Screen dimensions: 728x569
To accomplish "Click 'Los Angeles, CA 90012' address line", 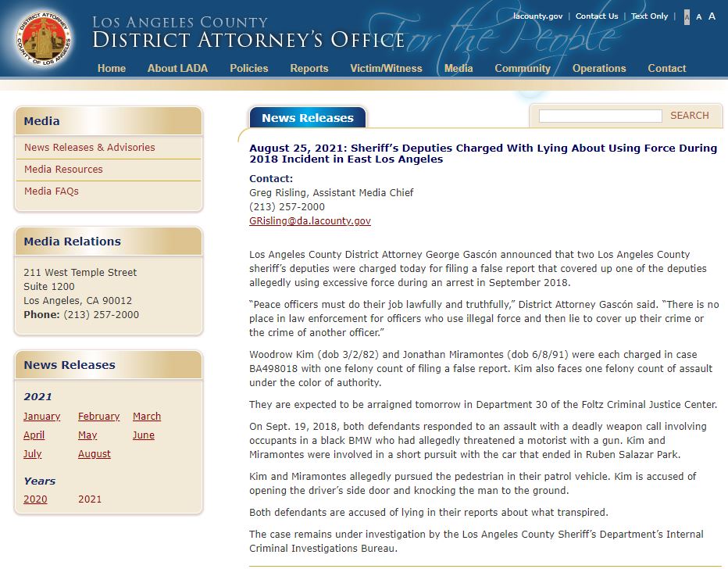I will tap(78, 301).
